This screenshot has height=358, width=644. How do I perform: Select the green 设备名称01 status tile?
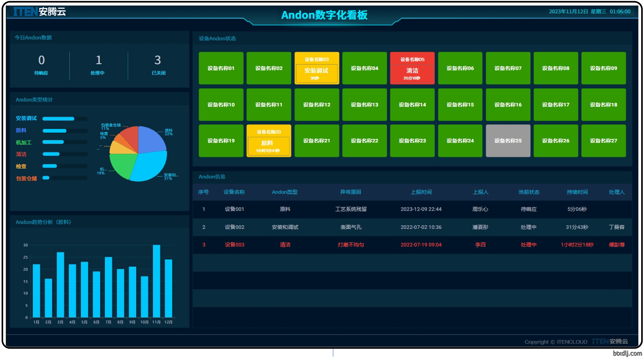(x=221, y=68)
